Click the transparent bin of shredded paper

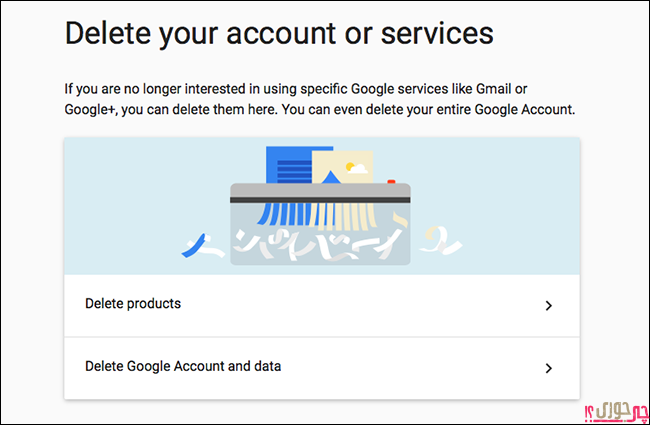tap(320, 234)
